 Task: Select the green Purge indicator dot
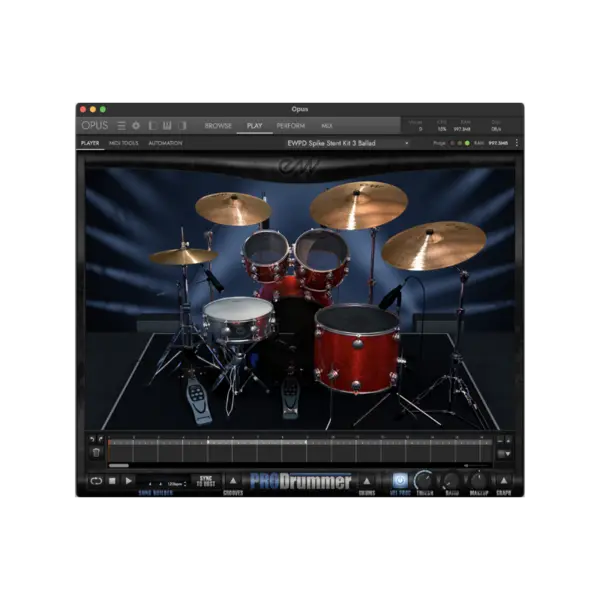coord(467,143)
